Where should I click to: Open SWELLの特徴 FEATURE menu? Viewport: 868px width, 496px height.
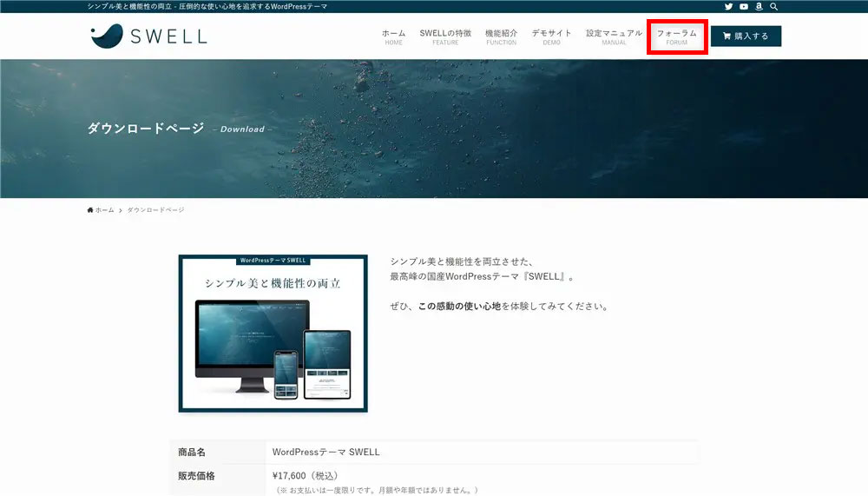coord(445,36)
